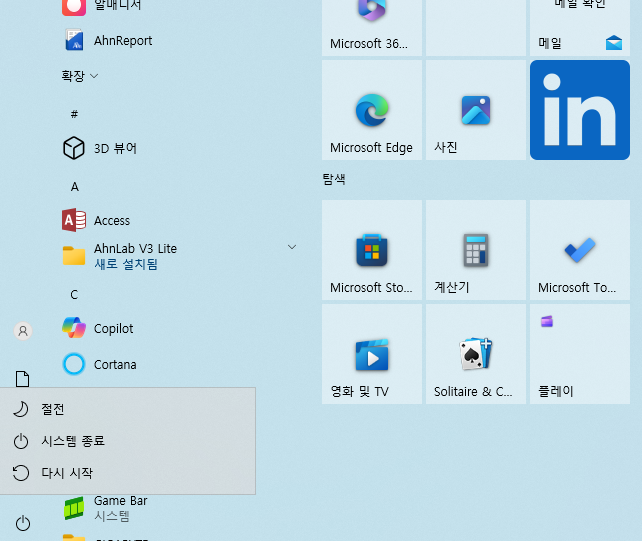The height and width of the screenshot is (541, 642).
Task: Open the Microsoft 365 tile
Action: (372, 27)
